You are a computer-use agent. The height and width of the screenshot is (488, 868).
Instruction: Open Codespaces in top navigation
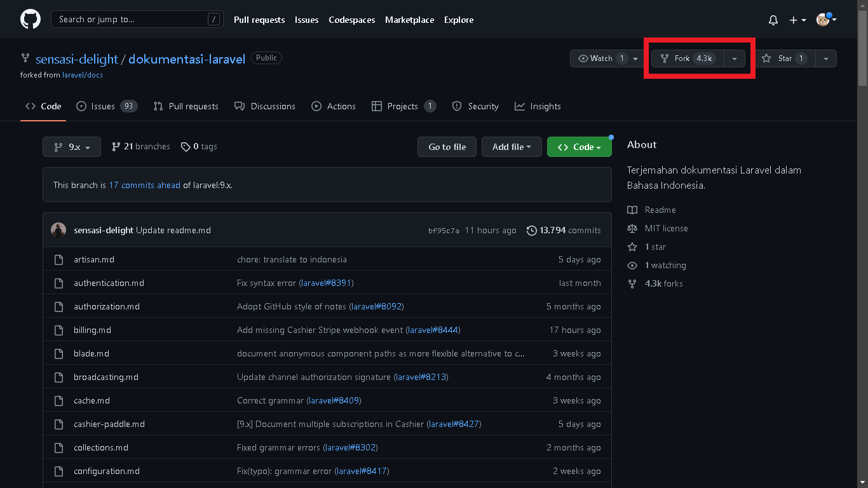[351, 20]
